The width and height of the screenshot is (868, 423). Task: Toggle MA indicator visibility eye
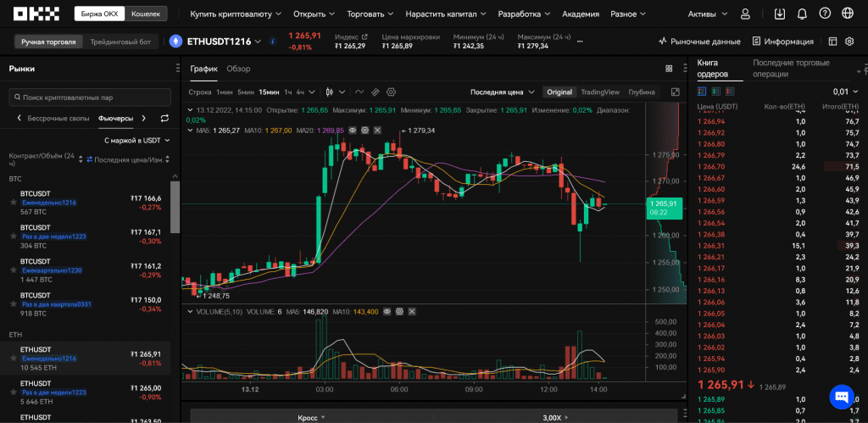(x=353, y=130)
